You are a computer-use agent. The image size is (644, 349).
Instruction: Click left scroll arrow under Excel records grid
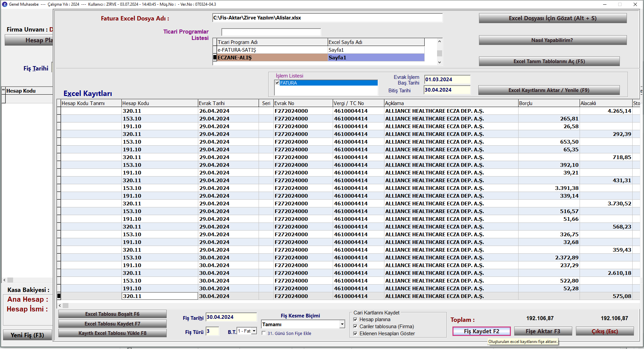tap(60, 305)
